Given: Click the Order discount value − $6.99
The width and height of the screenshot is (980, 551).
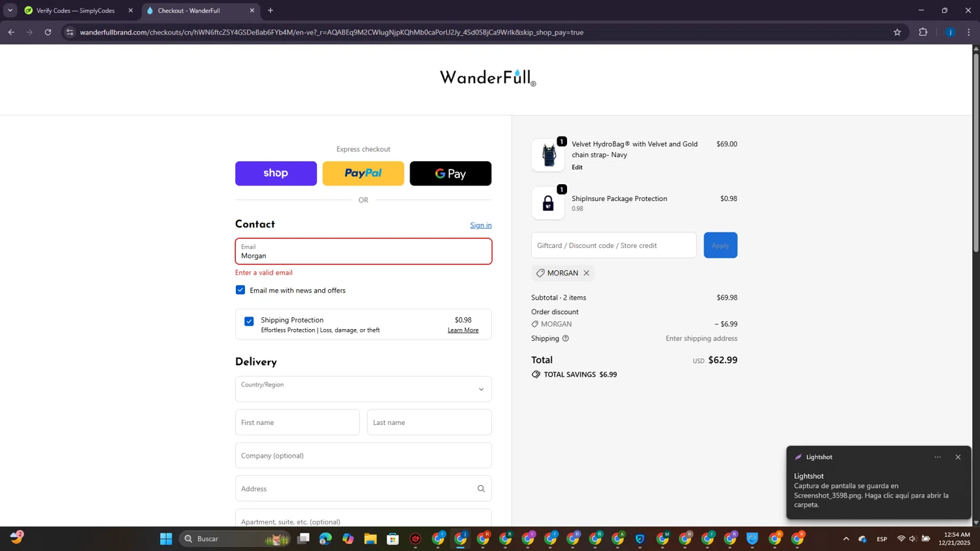Looking at the screenshot, I should click(x=726, y=324).
